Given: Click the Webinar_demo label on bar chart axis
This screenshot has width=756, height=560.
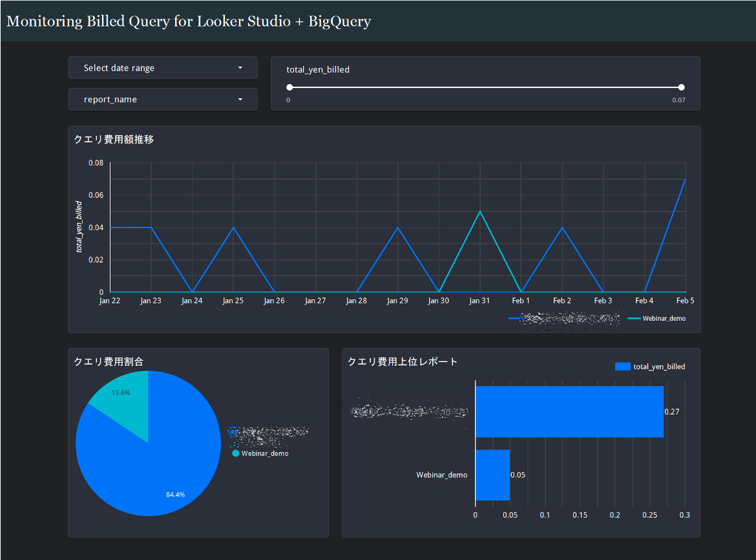Looking at the screenshot, I should pyautogui.click(x=441, y=475).
